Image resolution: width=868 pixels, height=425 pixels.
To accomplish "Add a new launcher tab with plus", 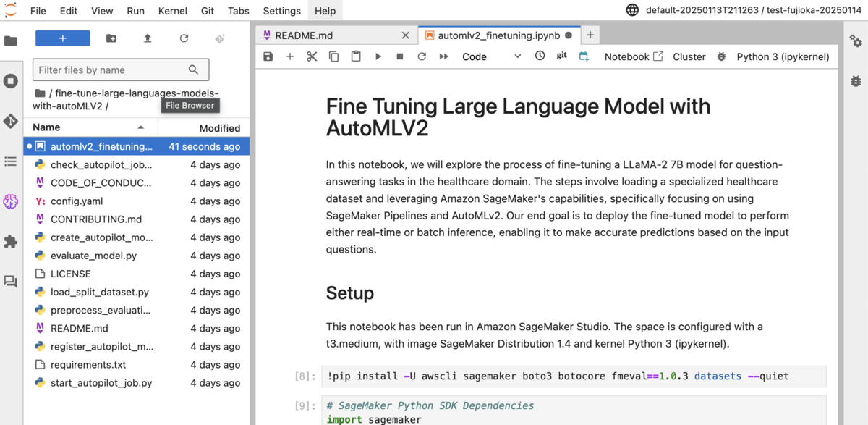I will [x=590, y=35].
